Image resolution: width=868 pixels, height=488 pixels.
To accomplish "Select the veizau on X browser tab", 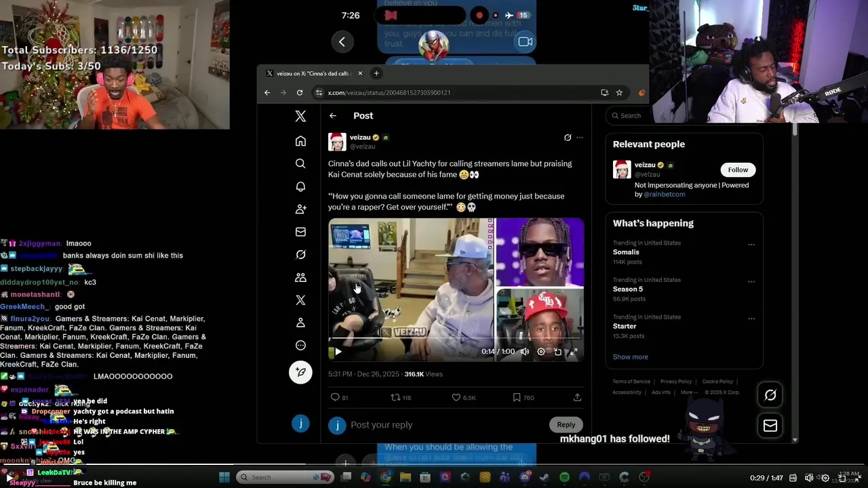I will pos(313,73).
